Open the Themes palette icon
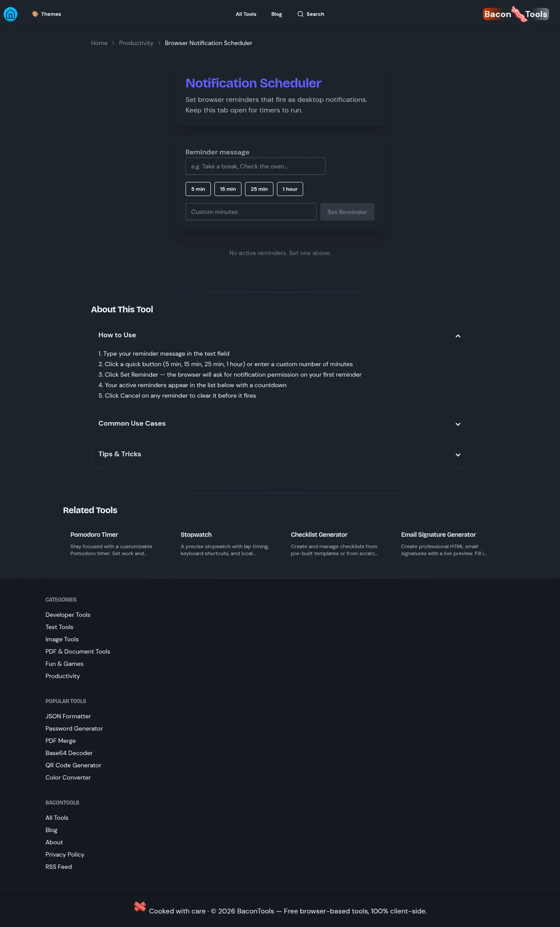 coord(35,14)
